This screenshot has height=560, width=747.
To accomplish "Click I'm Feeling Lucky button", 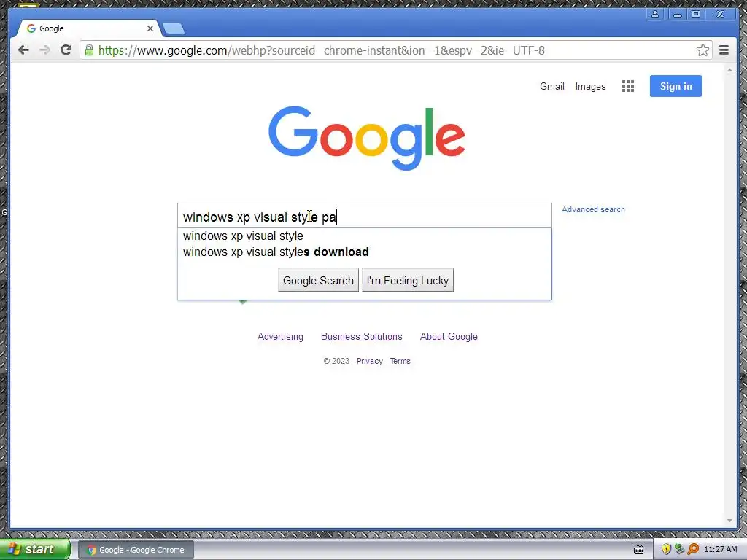I will [408, 281].
